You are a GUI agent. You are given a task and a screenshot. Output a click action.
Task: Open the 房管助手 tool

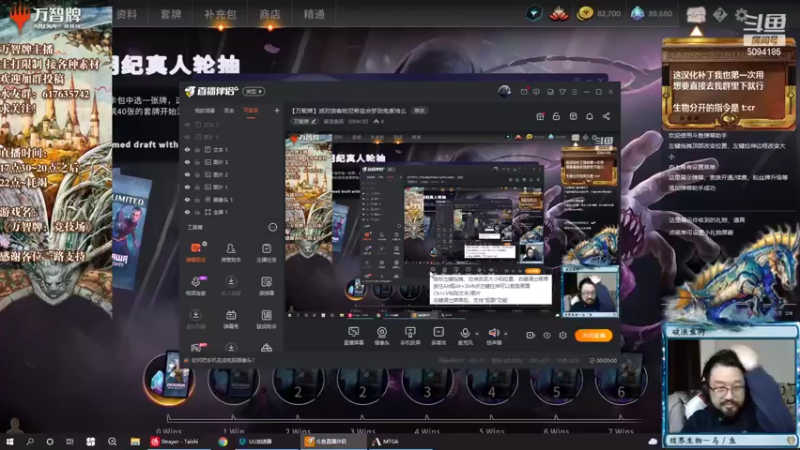point(231,252)
